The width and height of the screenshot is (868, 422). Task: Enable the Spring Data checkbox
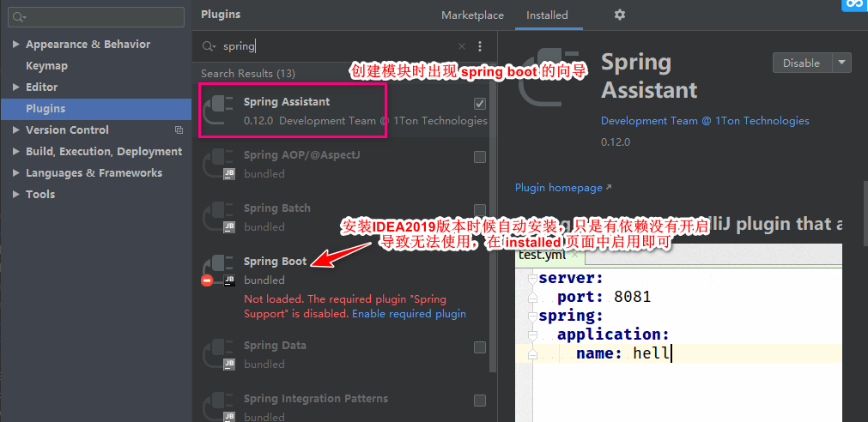pos(480,347)
